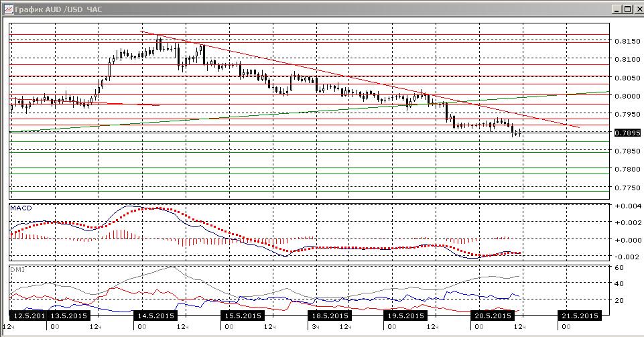Click the 0.7750 price axis label
Image resolution: width=644 pixels, height=337 pixels.
(627, 188)
